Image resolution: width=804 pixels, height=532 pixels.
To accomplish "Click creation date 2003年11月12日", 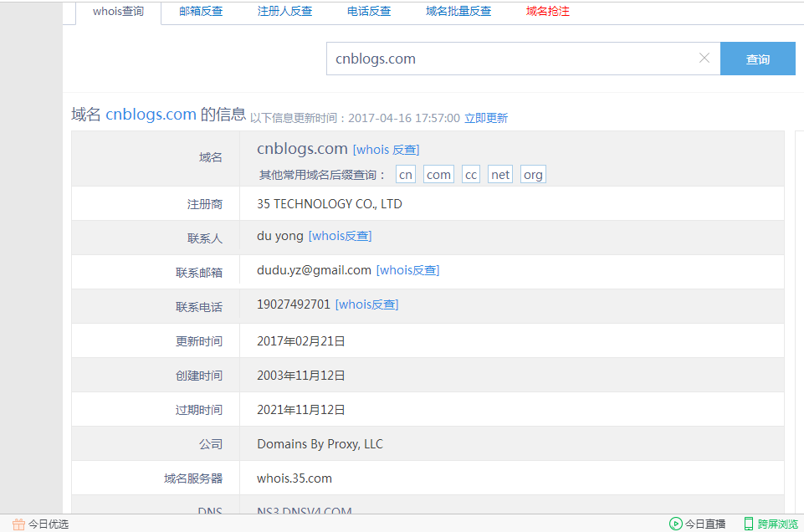I will tap(301, 376).
